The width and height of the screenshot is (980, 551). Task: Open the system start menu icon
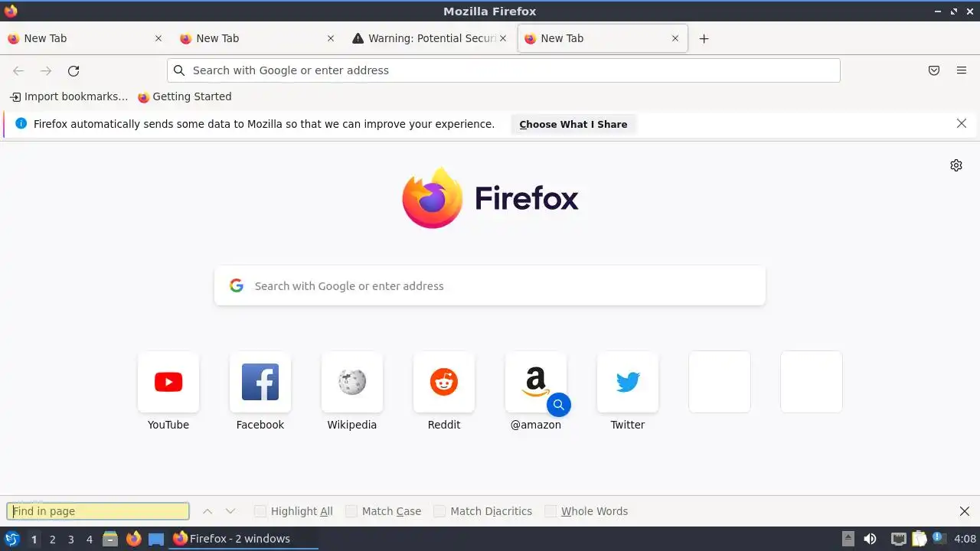coord(11,539)
